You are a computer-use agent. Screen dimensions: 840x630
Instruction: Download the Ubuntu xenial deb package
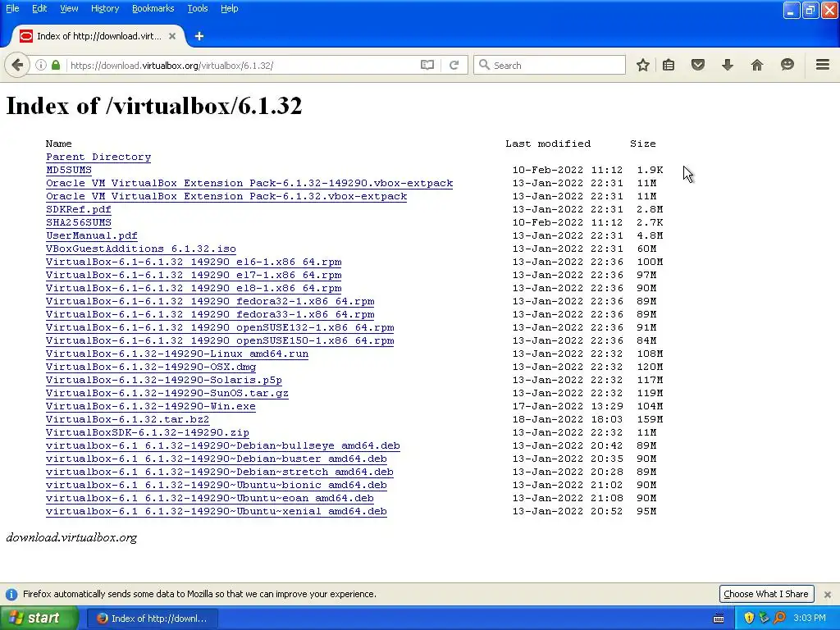pyautogui.click(x=217, y=511)
